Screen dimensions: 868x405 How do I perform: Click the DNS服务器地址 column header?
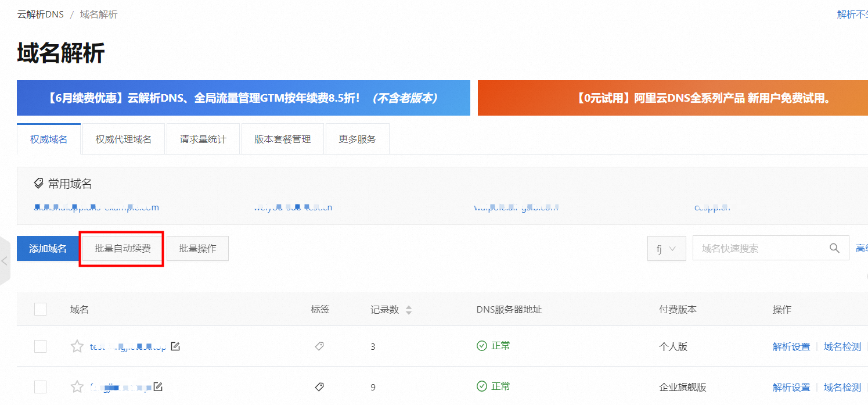point(509,310)
